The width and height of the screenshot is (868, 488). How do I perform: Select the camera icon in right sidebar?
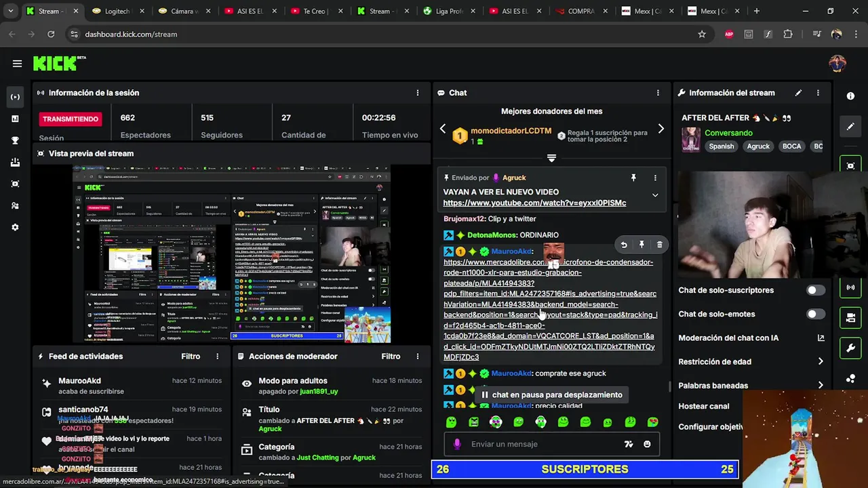(850, 317)
